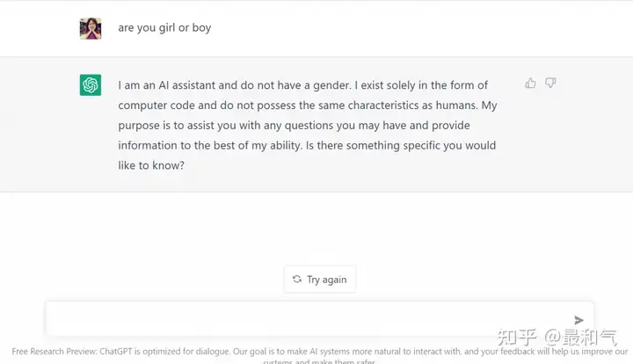Click the response line starting "computer code and do not"

tap(307, 106)
